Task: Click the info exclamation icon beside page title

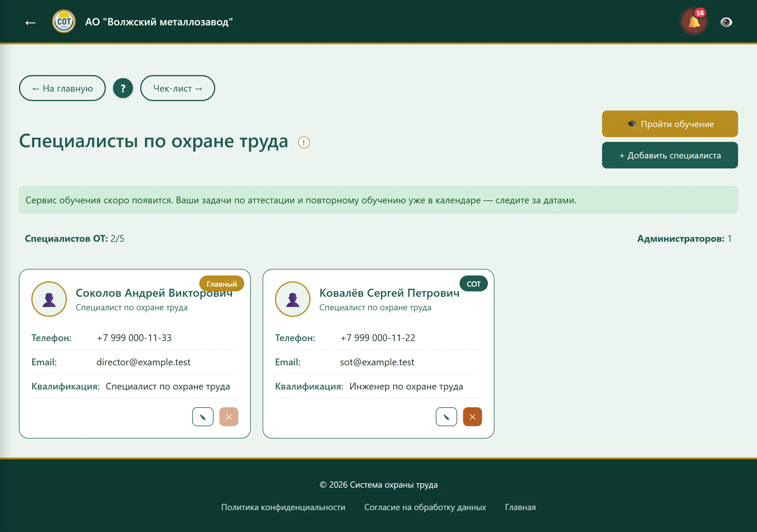Action: tap(304, 142)
